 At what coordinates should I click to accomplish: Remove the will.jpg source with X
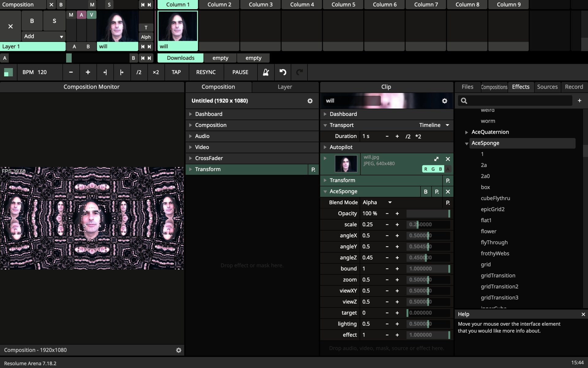(448, 159)
